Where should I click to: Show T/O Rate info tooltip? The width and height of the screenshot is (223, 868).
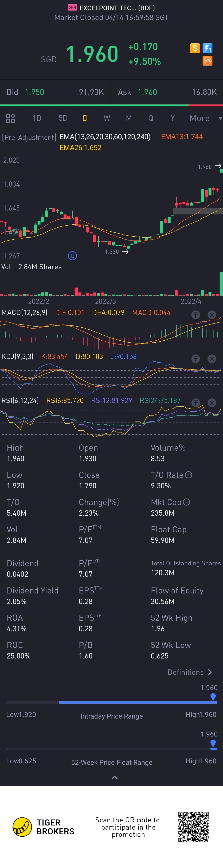coord(189,475)
